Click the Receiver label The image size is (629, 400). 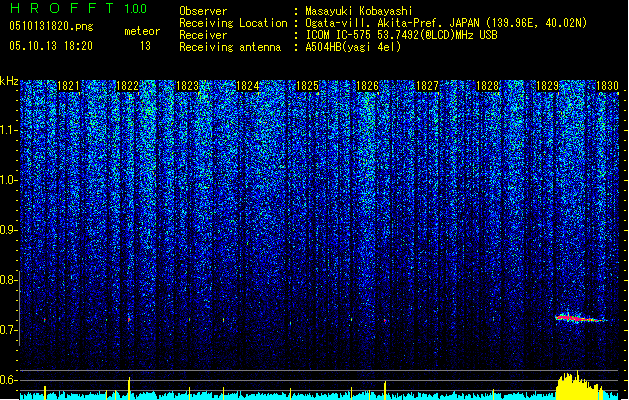203,35
